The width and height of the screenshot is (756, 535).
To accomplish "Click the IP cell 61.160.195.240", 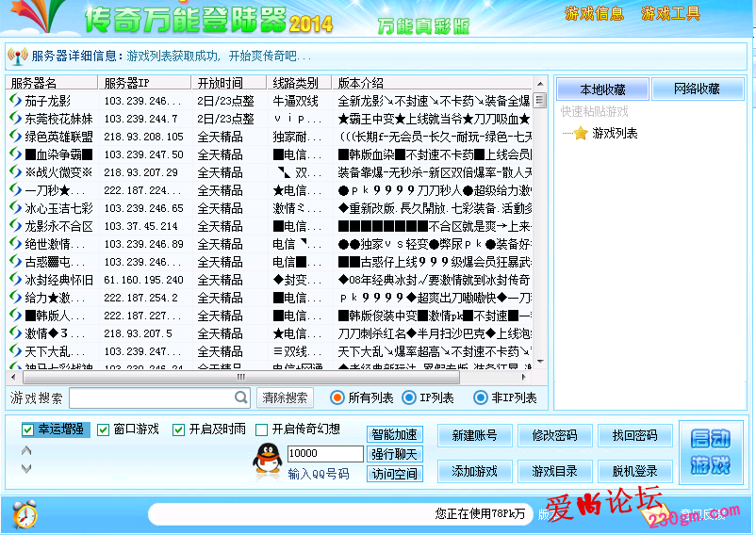I will tap(143, 280).
